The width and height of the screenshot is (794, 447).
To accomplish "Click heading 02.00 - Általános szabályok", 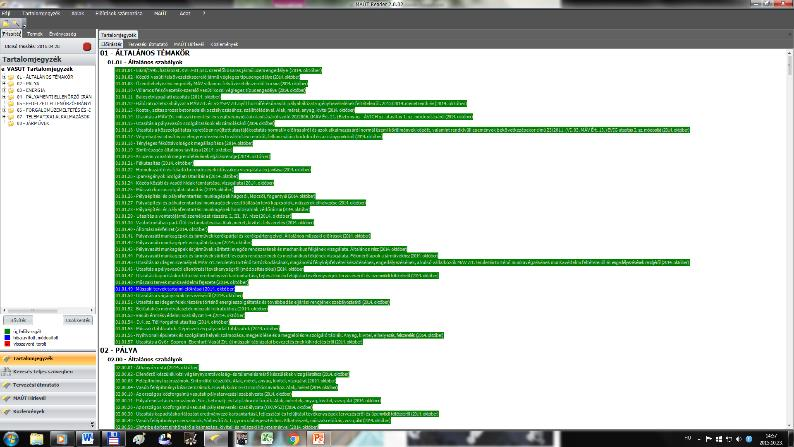I will point(145,359).
